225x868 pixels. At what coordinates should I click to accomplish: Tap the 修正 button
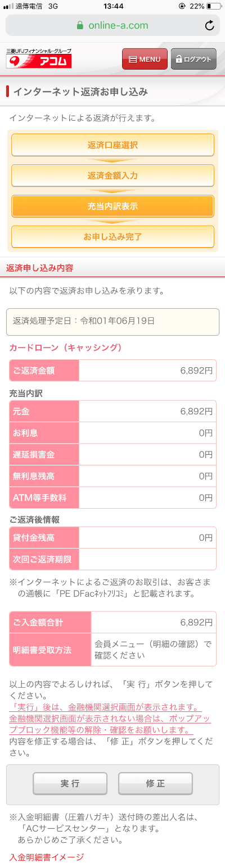(x=155, y=783)
